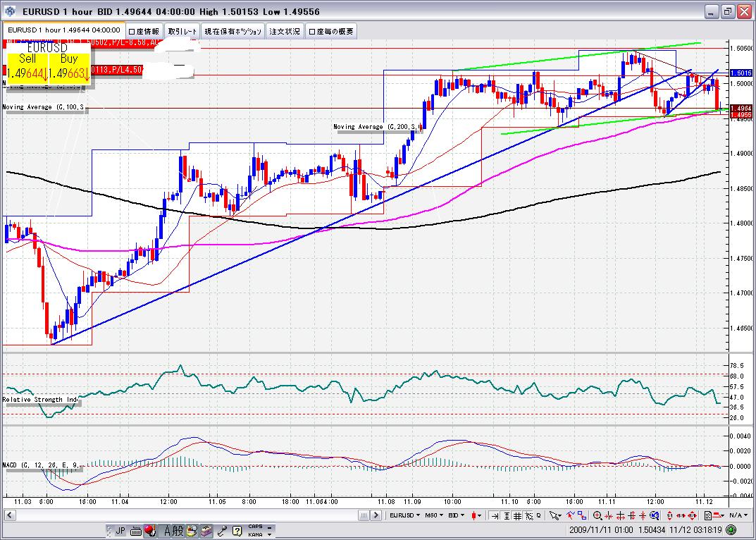
Task: Click the horizontal expand arrows icon
Action: click(620, 515)
